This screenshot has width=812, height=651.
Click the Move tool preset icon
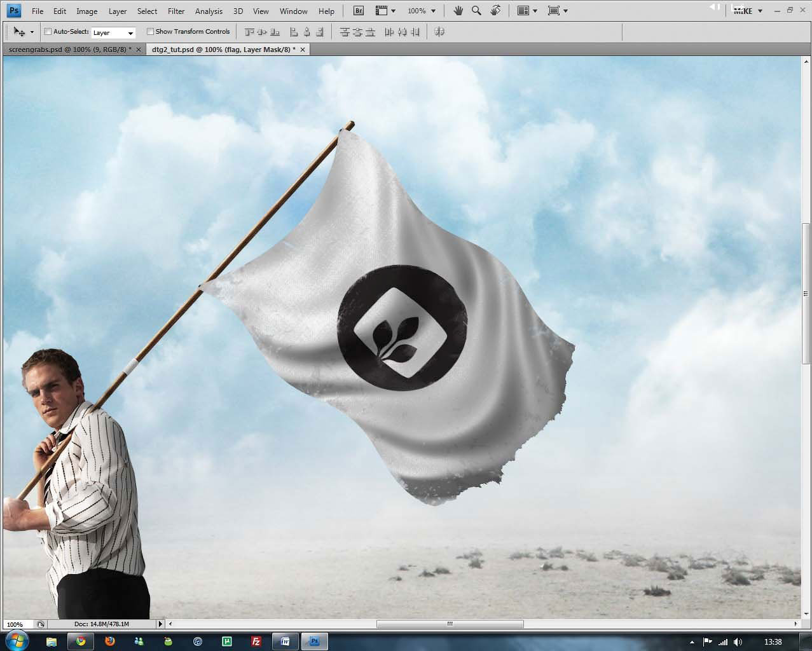(x=20, y=32)
